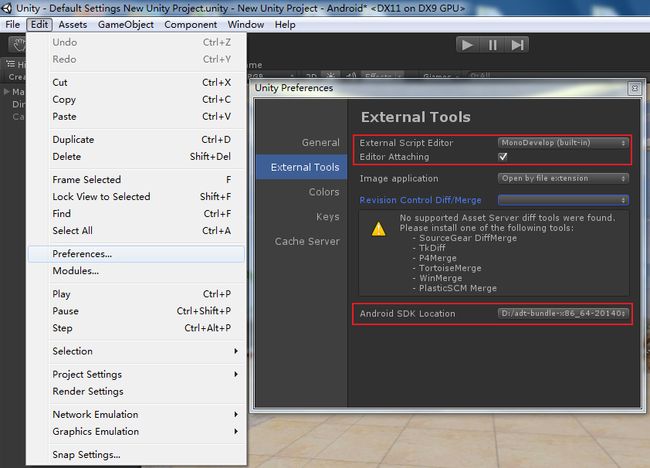The image size is (650, 468).
Task: Click the WinMerge text line
Action: 440,278
